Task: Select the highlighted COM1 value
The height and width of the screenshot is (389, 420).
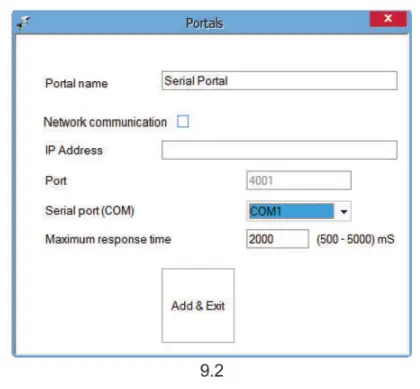Action: (291, 211)
